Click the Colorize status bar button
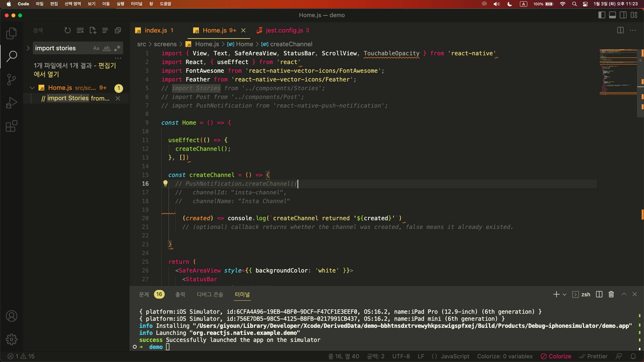 point(556,356)
